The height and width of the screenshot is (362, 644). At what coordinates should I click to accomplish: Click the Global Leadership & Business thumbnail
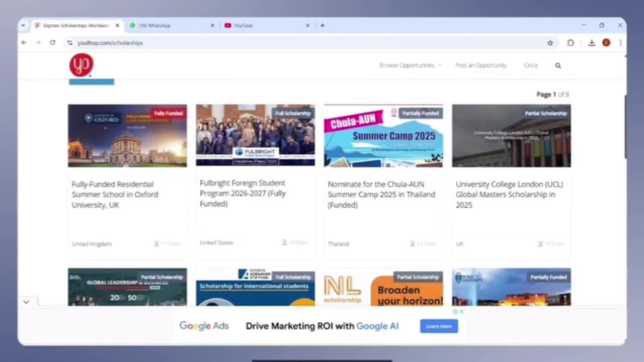[x=127, y=287]
